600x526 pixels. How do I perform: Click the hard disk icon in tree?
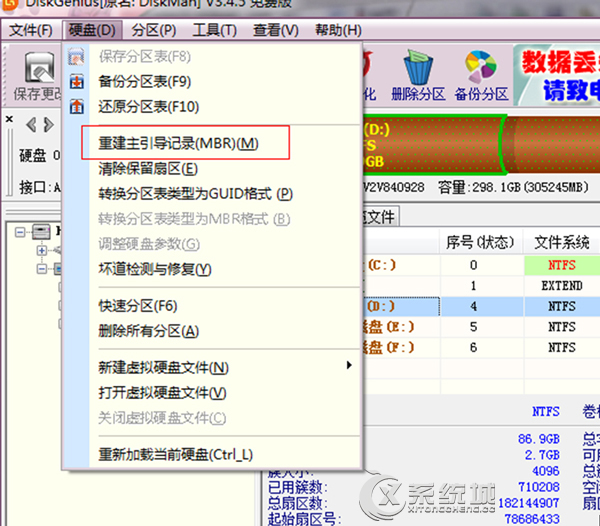[x=41, y=232]
